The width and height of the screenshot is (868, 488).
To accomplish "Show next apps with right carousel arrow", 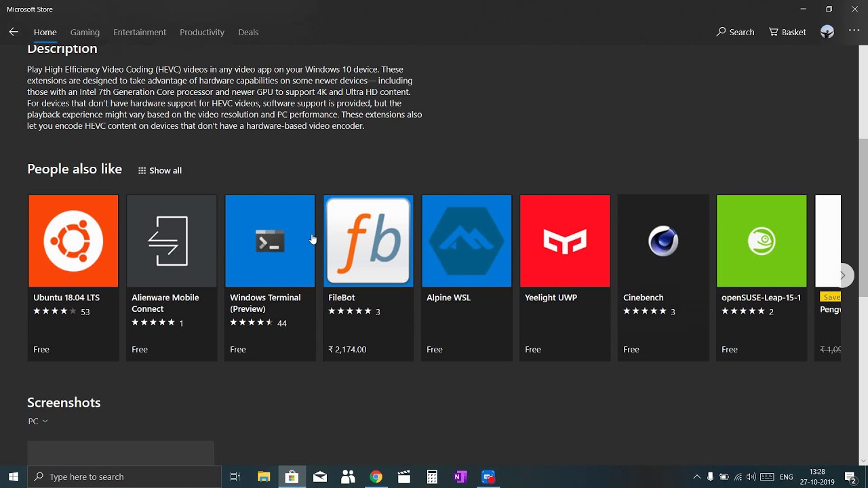I will (x=843, y=275).
